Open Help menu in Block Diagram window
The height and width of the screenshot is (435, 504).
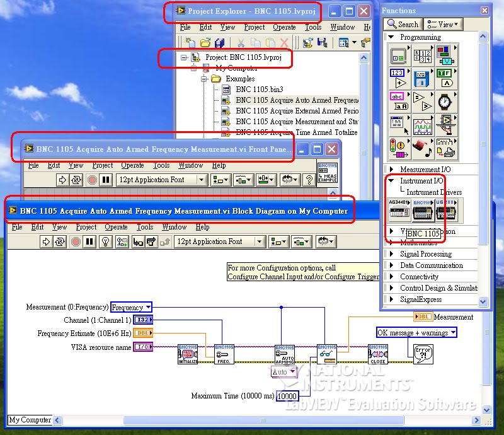pyautogui.click(x=202, y=227)
